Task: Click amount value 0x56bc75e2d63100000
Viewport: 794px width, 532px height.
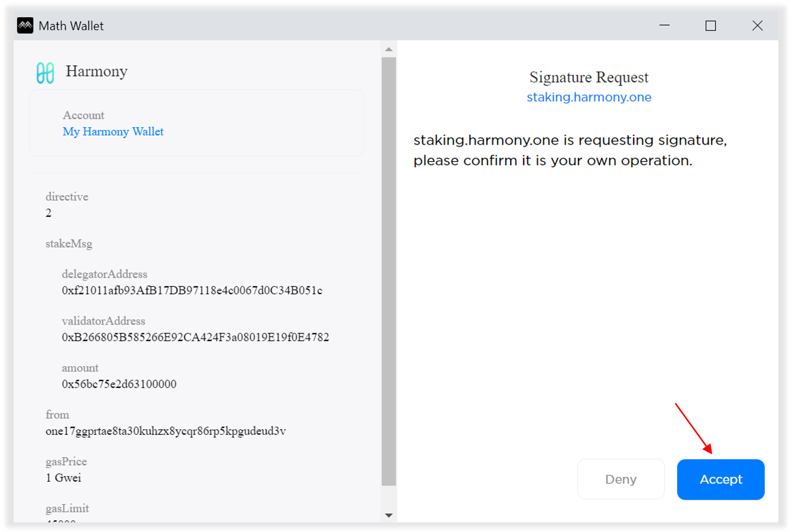Action: (119, 384)
